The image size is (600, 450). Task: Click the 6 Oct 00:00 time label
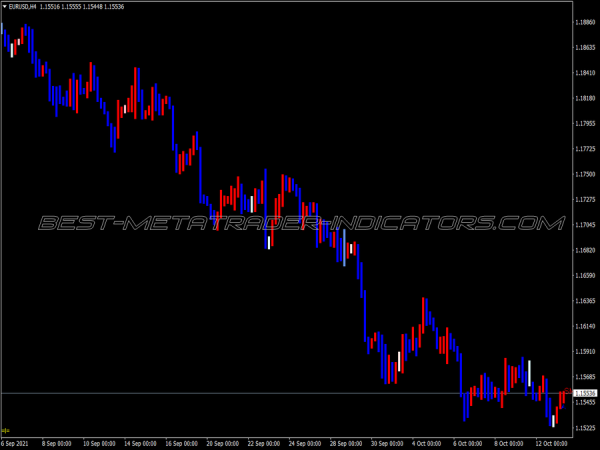click(x=468, y=443)
